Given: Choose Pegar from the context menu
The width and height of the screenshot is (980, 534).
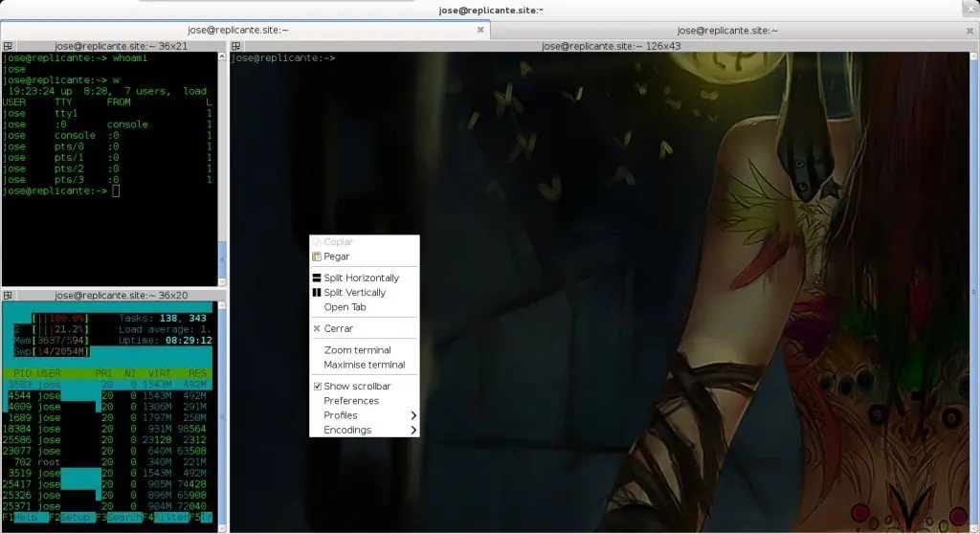Looking at the screenshot, I should point(365,256).
